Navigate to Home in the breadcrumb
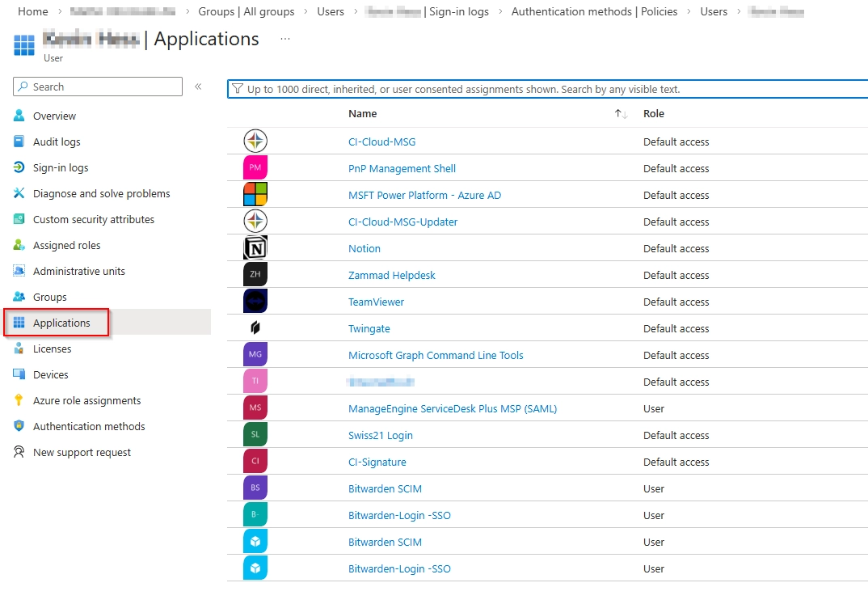Image resolution: width=868 pixels, height=604 pixels. (x=32, y=11)
